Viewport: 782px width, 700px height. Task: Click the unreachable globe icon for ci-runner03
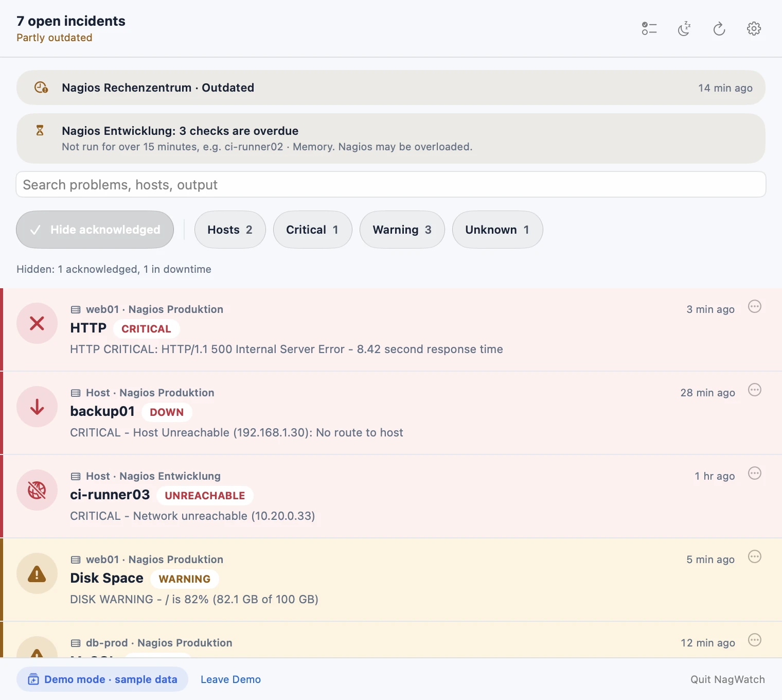pos(37,490)
